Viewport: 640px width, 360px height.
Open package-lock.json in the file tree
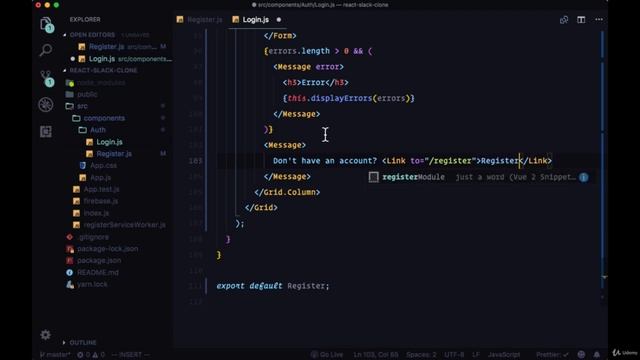coord(107,249)
